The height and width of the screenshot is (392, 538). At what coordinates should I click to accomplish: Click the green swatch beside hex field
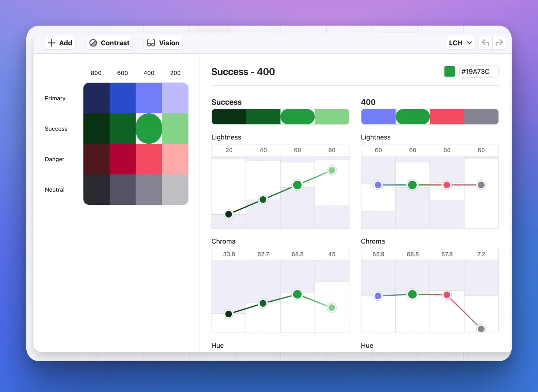coord(450,72)
